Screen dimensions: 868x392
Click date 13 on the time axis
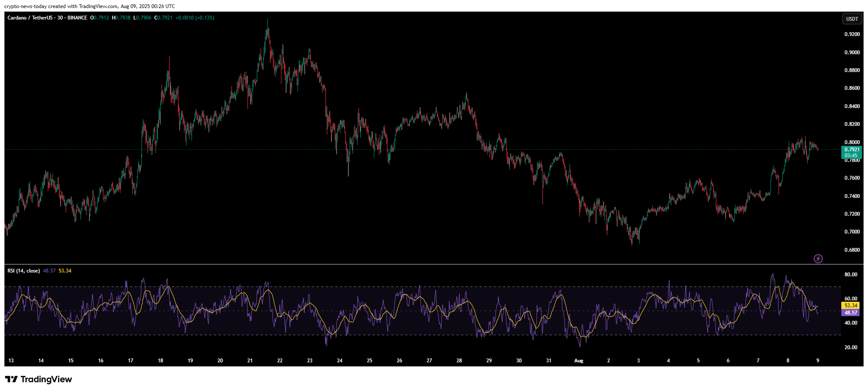[x=11, y=361]
